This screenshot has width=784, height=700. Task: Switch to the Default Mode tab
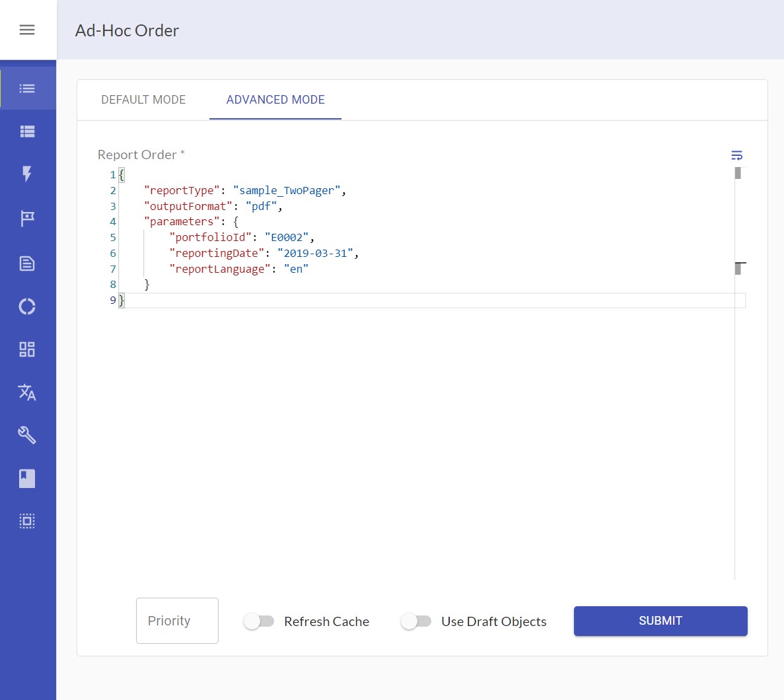click(x=143, y=100)
